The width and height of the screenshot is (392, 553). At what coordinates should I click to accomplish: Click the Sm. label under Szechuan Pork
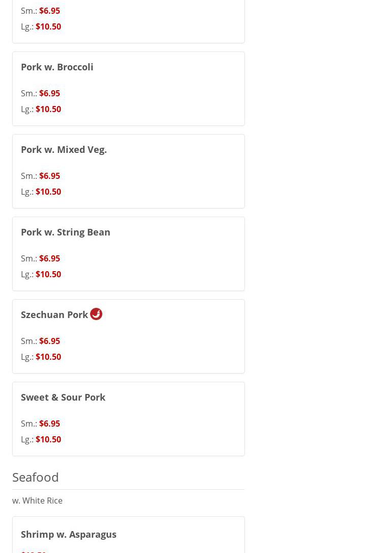[x=29, y=341]
